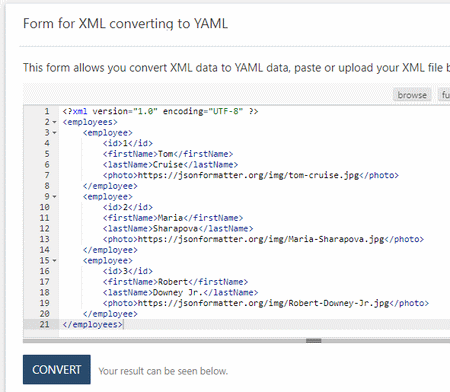Click the editor resize handle below code
450x392 pixels.
click(313, 341)
